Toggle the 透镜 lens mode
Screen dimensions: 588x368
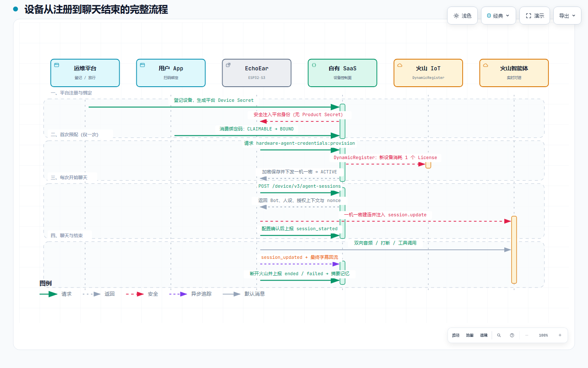[x=483, y=335]
